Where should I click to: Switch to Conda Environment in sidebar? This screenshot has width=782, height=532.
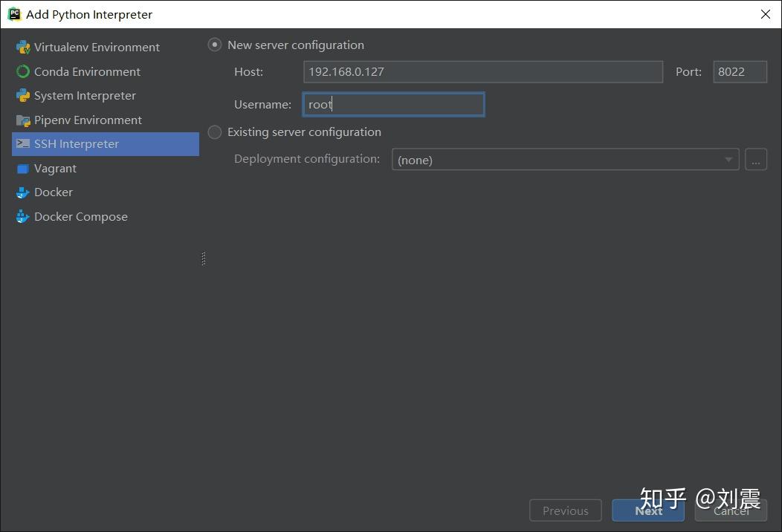[87, 71]
